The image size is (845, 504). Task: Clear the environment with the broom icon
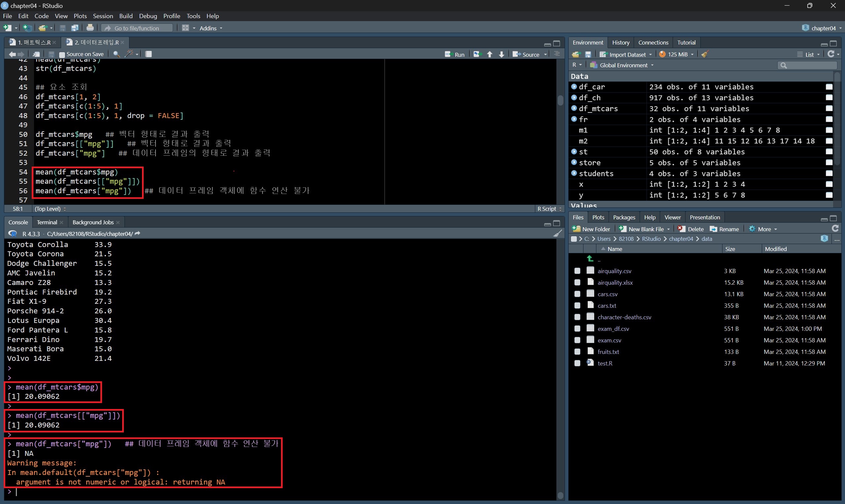point(705,54)
